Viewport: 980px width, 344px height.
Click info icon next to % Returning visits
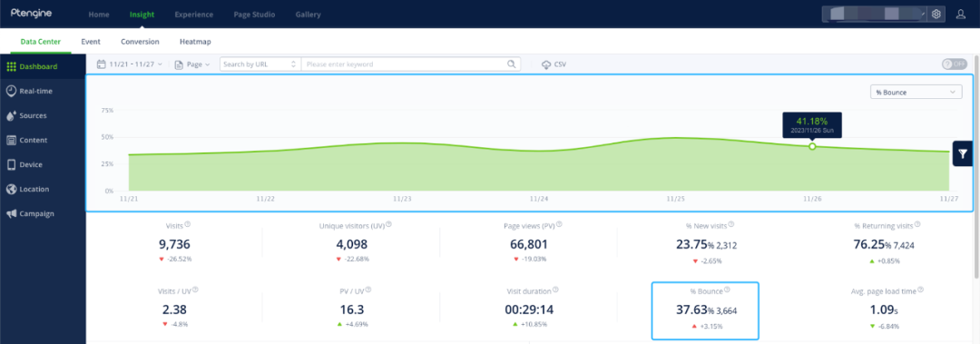coord(916,224)
